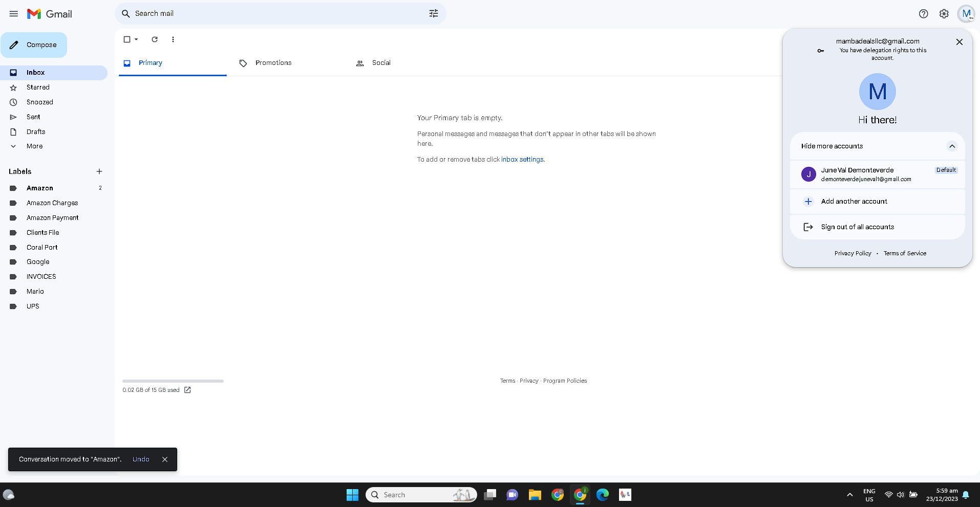Screen dimensions: 980x507
Task: Switch to June Val Demonteverde account
Action: tap(878, 174)
